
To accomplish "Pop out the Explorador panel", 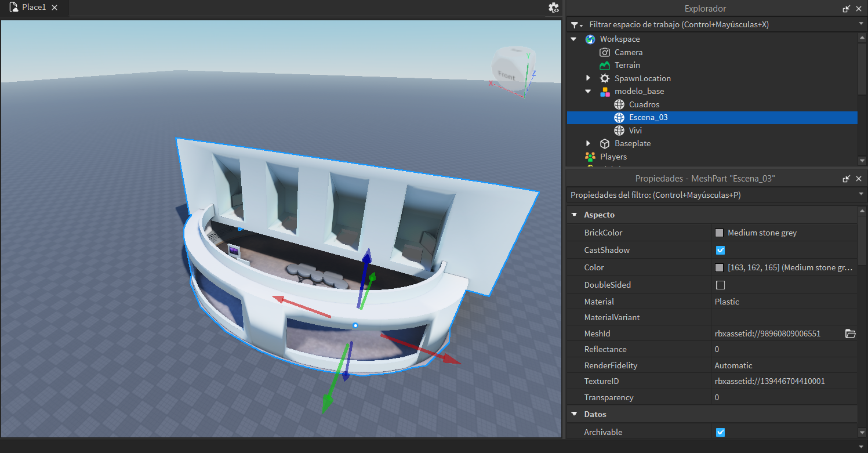I will pos(847,9).
